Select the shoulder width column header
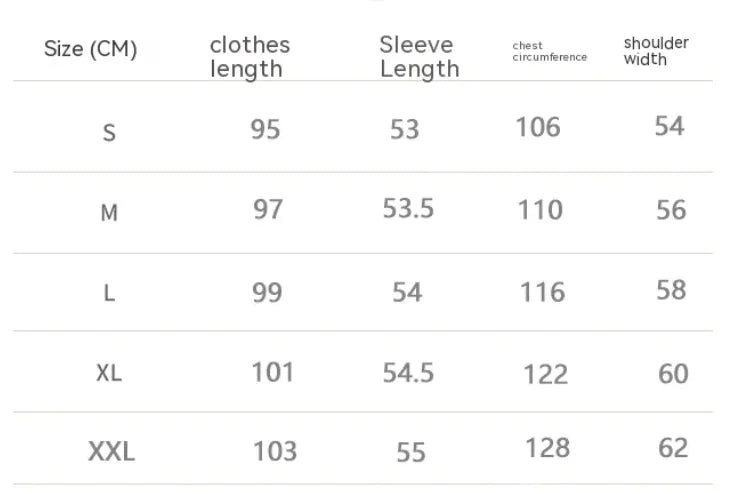 [656, 51]
